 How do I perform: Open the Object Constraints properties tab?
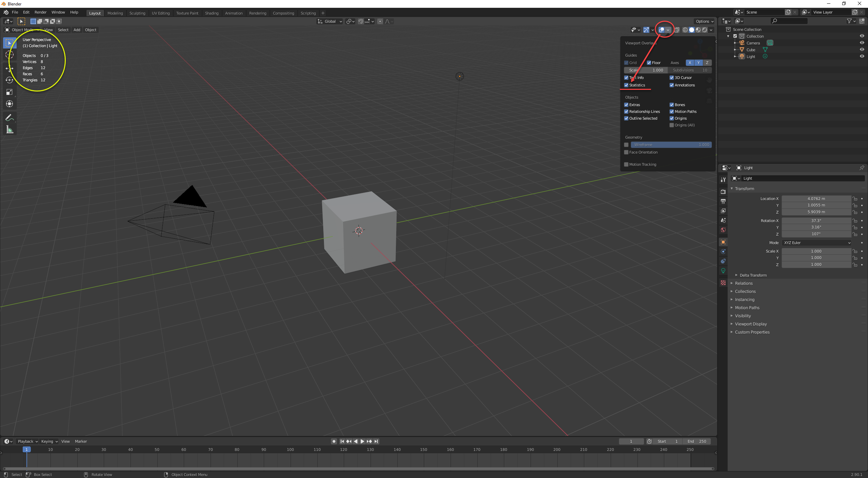tap(723, 261)
